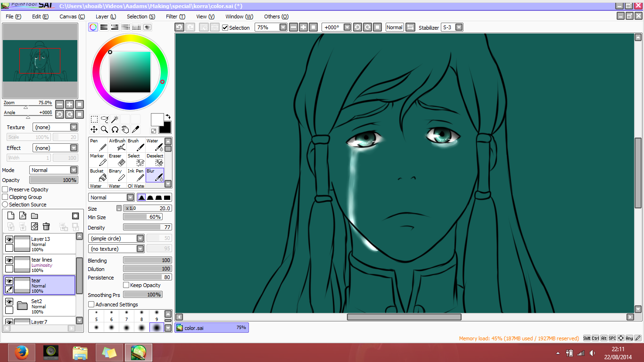Image resolution: width=644 pixels, height=362 pixels.
Task: Select the Pen tool
Action: [98, 145]
